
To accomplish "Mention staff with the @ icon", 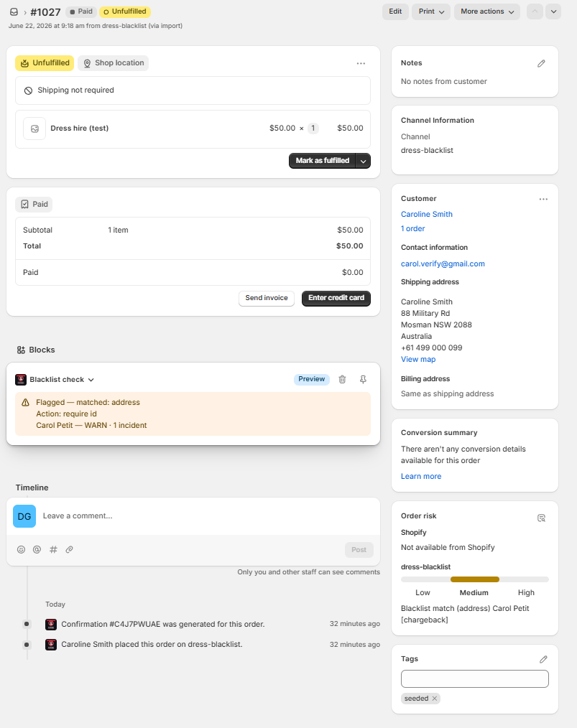I will 37,550.
